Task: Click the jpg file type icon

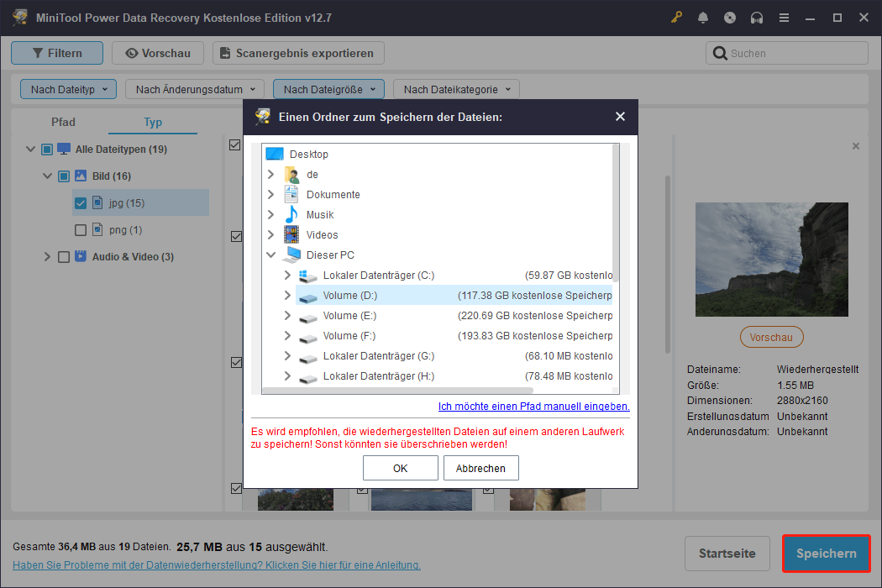Action: pyautogui.click(x=97, y=202)
